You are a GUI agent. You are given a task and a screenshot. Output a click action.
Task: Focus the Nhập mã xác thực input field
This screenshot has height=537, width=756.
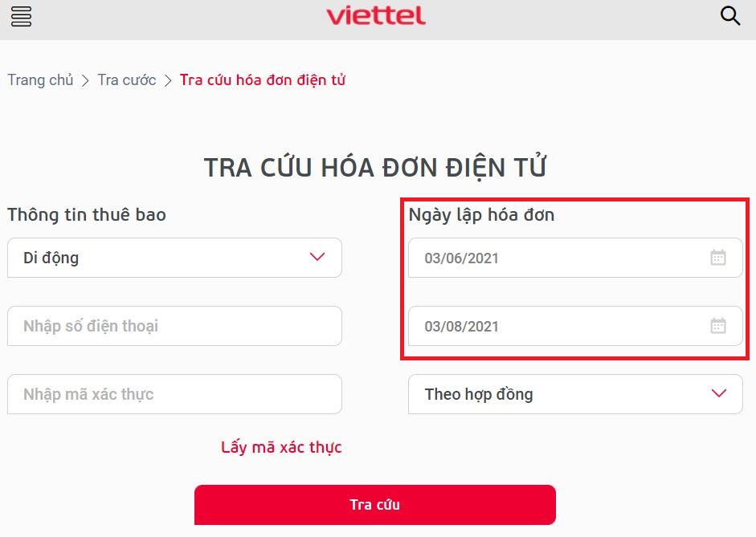174,394
